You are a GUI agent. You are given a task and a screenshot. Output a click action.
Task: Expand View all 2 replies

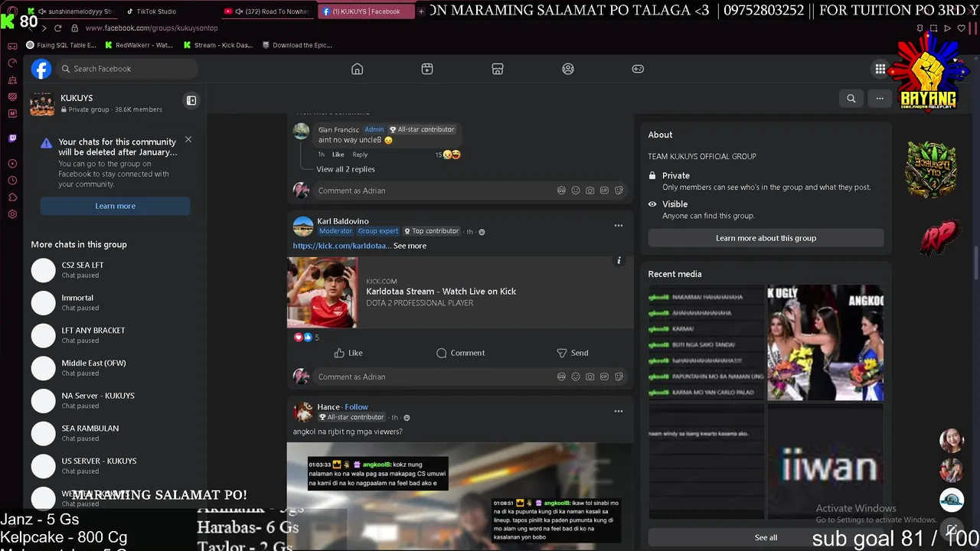[345, 169]
